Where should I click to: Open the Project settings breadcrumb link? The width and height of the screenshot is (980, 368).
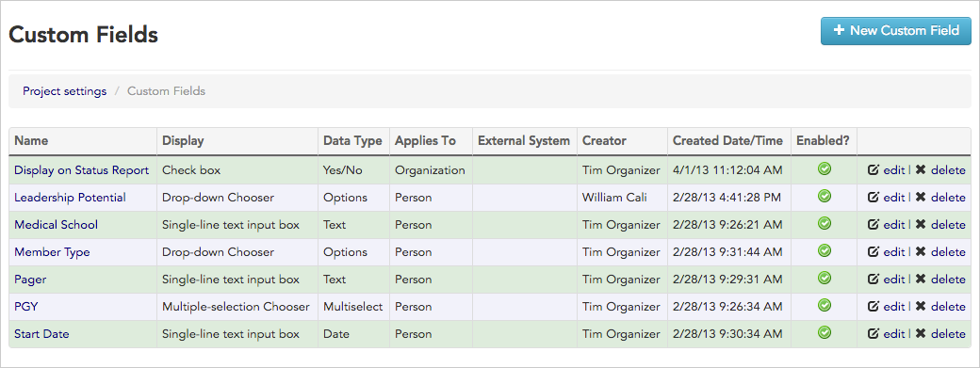(x=64, y=91)
